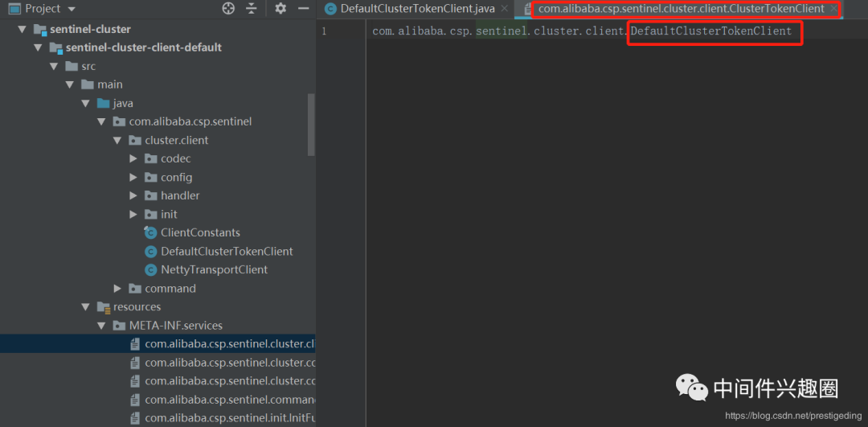Expand the codec package
The image size is (868, 427).
tap(133, 159)
